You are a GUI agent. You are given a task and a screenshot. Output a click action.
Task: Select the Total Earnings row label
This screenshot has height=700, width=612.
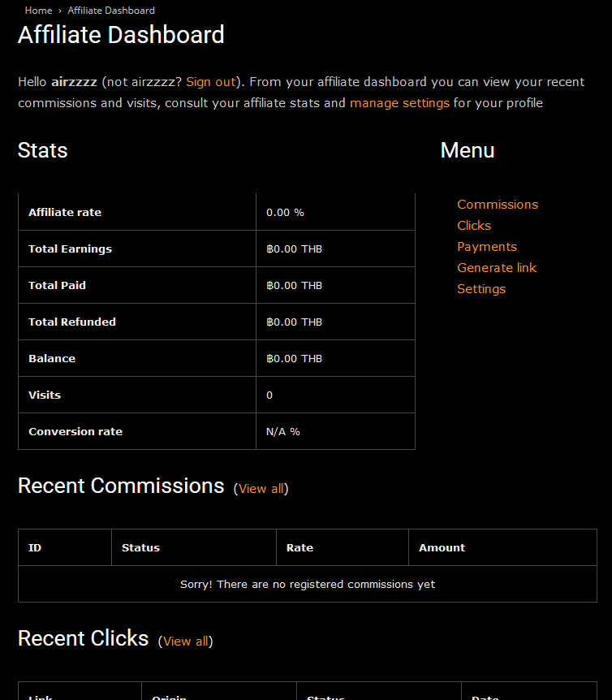70,249
